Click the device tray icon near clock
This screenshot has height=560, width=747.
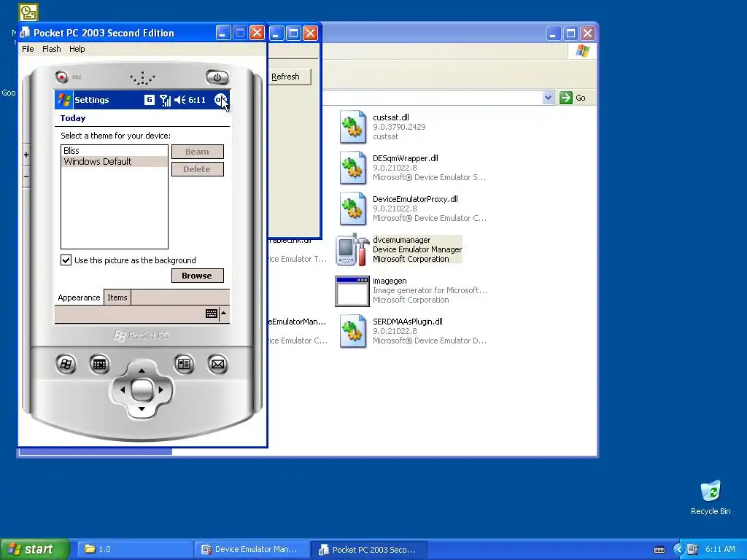click(693, 550)
